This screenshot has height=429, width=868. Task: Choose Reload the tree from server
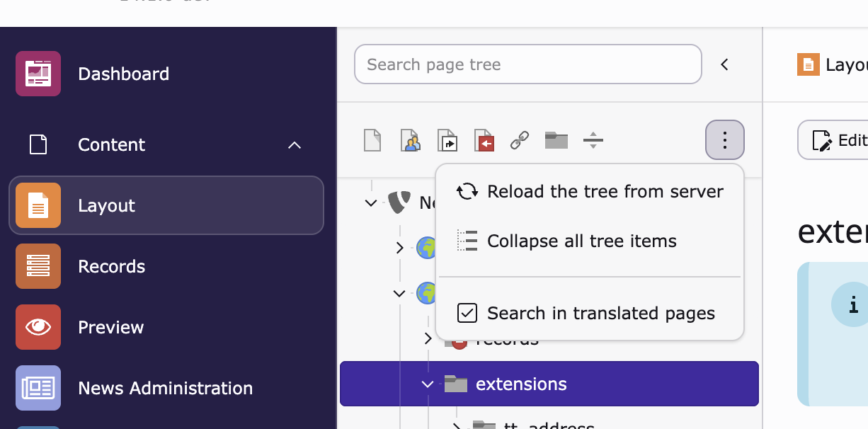(605, 192)
